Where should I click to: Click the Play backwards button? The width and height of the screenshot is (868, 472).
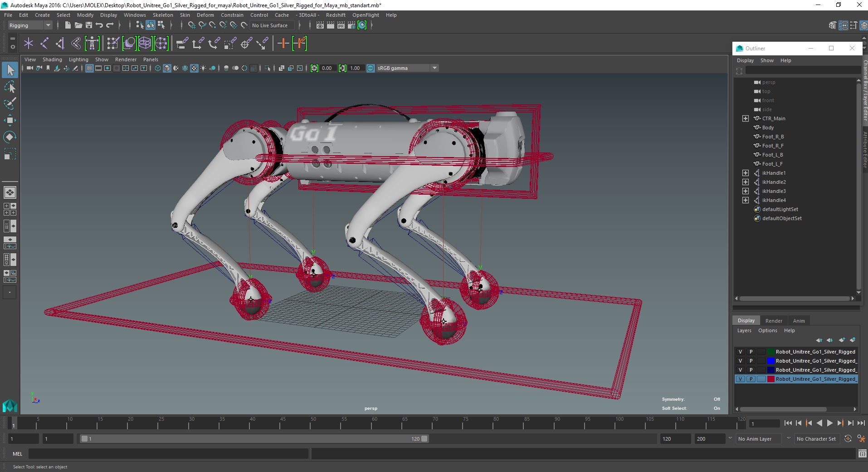point(819,423)
